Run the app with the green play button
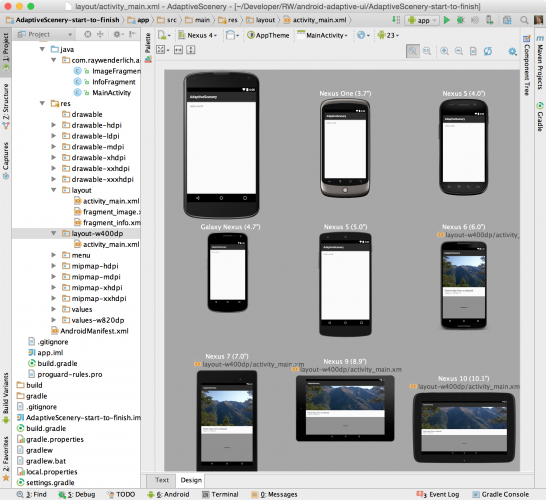 pyautogui.click(x=446, y=21)
